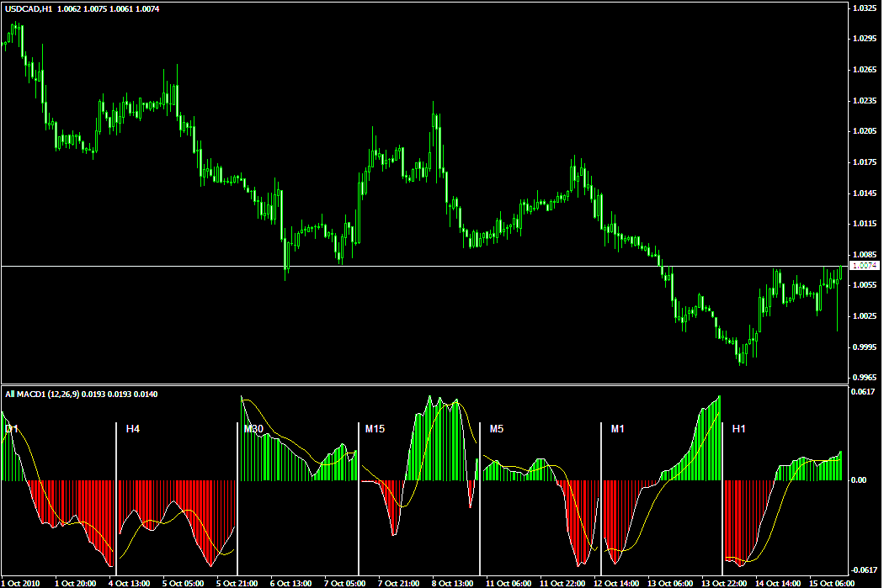Image resolution: width=884 pixels, height=588 pixels.
Task: Click the 1.0235 price scale value
Action: coord(865,101)
